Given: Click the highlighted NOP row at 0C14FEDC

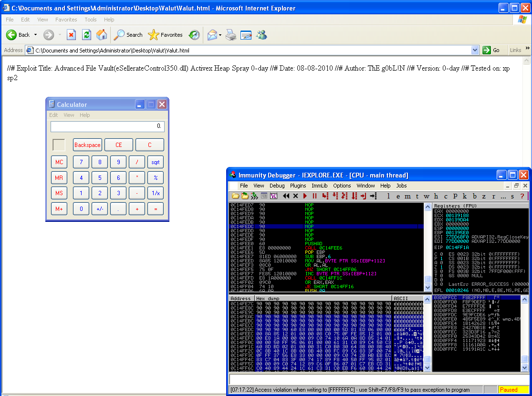Looking at the screenshot, I should tap(326, 226).
